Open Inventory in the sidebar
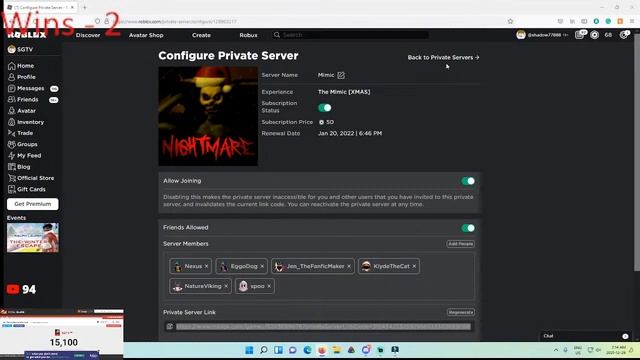The width and height of the screenshot is (640, 360). coord(26,122)
